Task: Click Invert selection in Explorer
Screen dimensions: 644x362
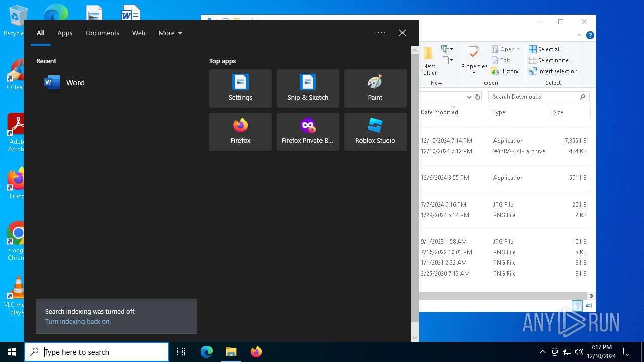Action: click(553, 71)
